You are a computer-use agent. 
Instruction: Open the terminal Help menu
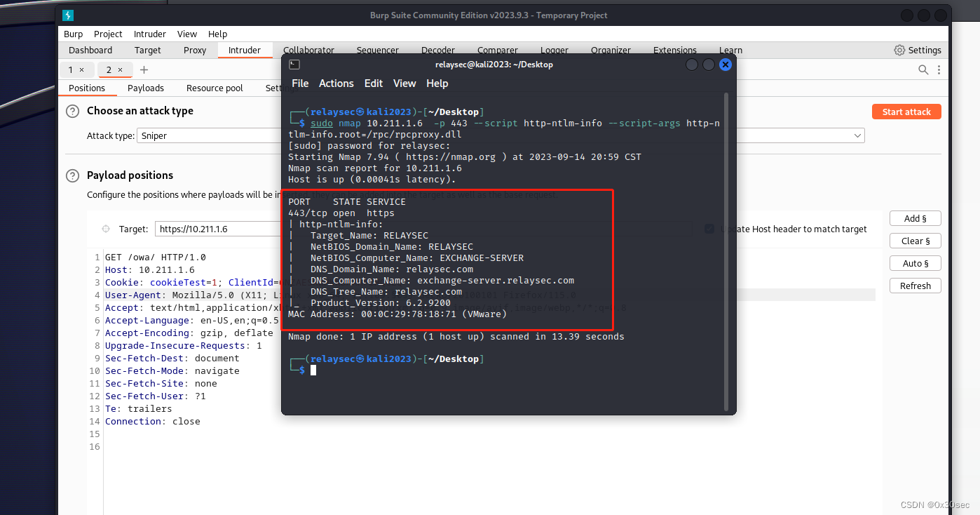(437, 83)
